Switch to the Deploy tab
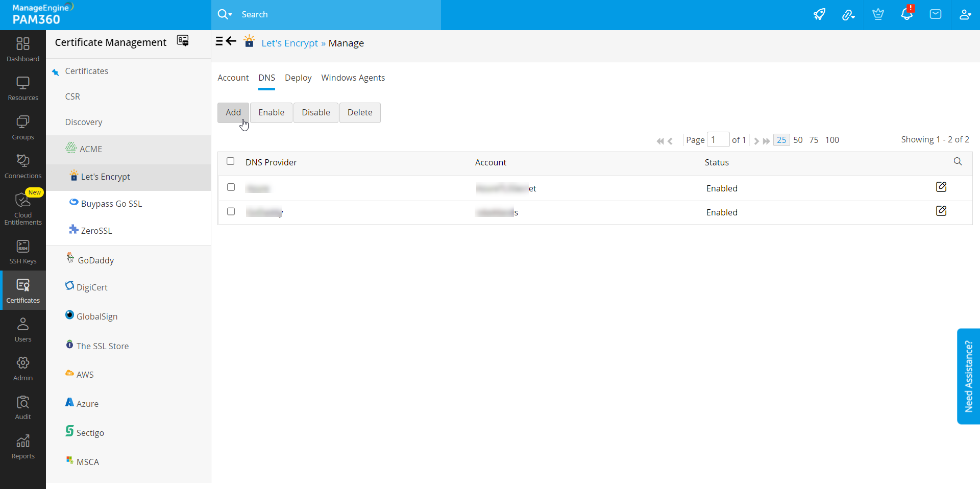Viewport: 980px width, 489px height. 298,78
